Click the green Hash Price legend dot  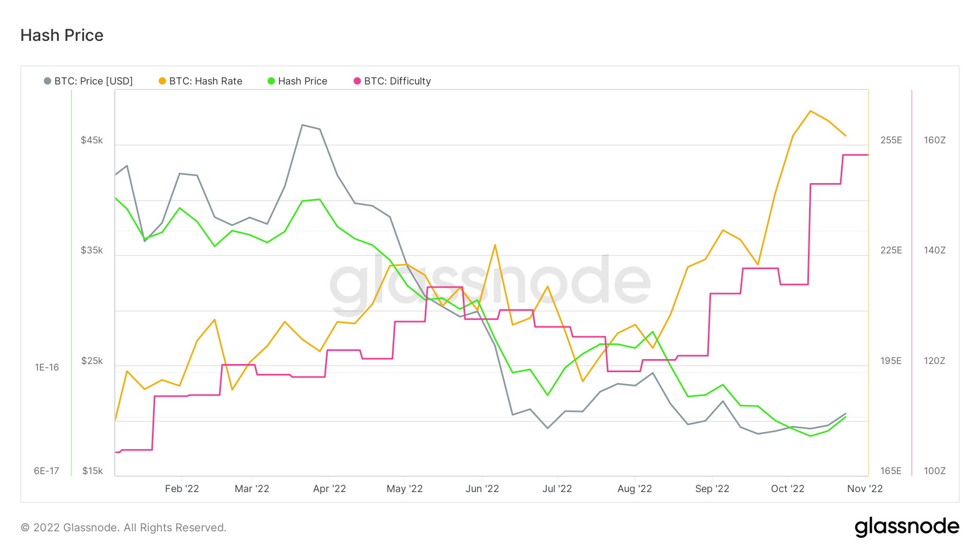[x=271, y=81]
